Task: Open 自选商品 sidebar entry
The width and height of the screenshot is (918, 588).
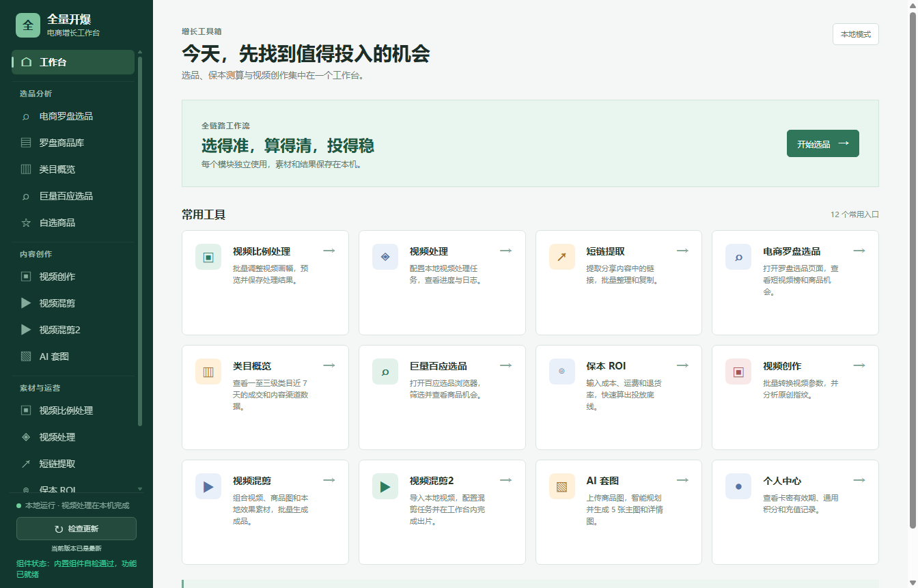Action: [73, 223]
